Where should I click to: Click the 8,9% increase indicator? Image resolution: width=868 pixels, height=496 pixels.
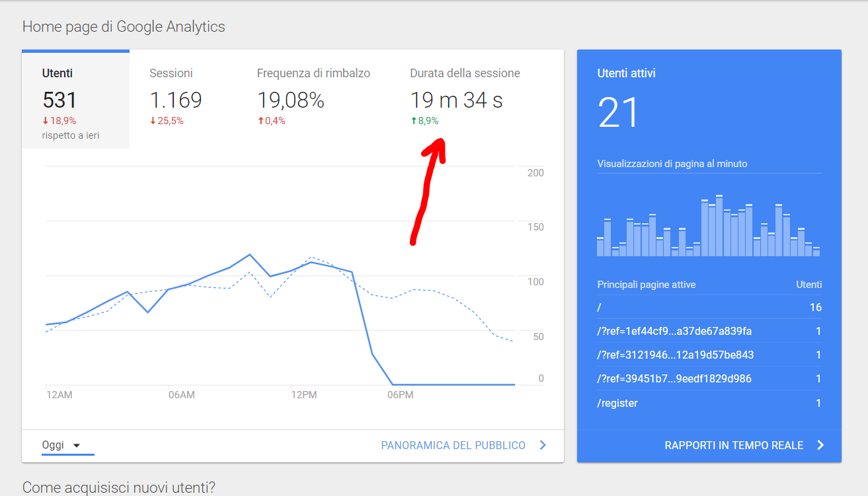[x=424, y=121]
